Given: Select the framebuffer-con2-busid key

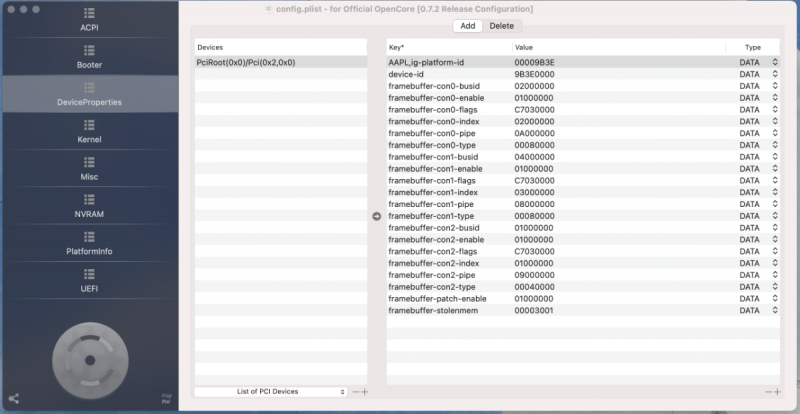Looking at the screenshot, I should pyautogui.click(x=434, y=228).
